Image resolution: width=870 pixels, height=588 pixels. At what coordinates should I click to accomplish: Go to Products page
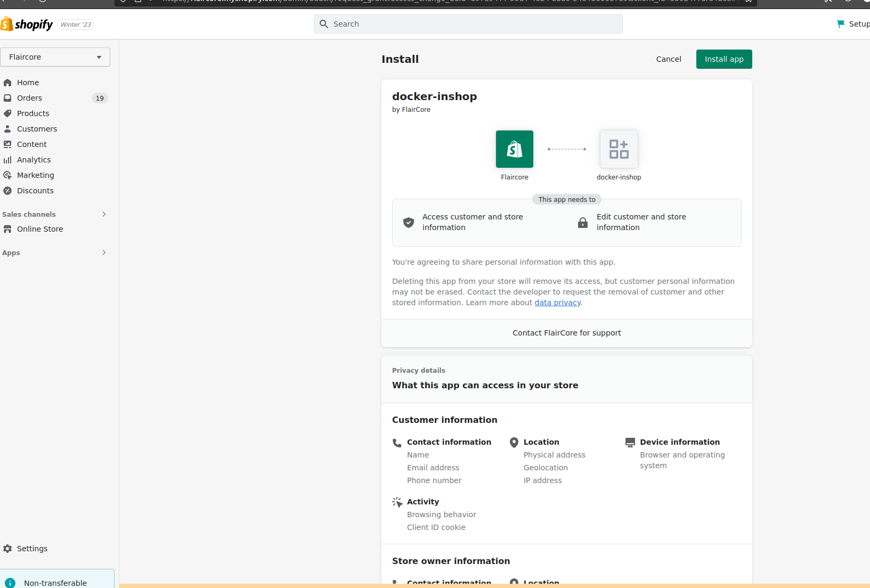pyautogui.click(x=33, y=113)
